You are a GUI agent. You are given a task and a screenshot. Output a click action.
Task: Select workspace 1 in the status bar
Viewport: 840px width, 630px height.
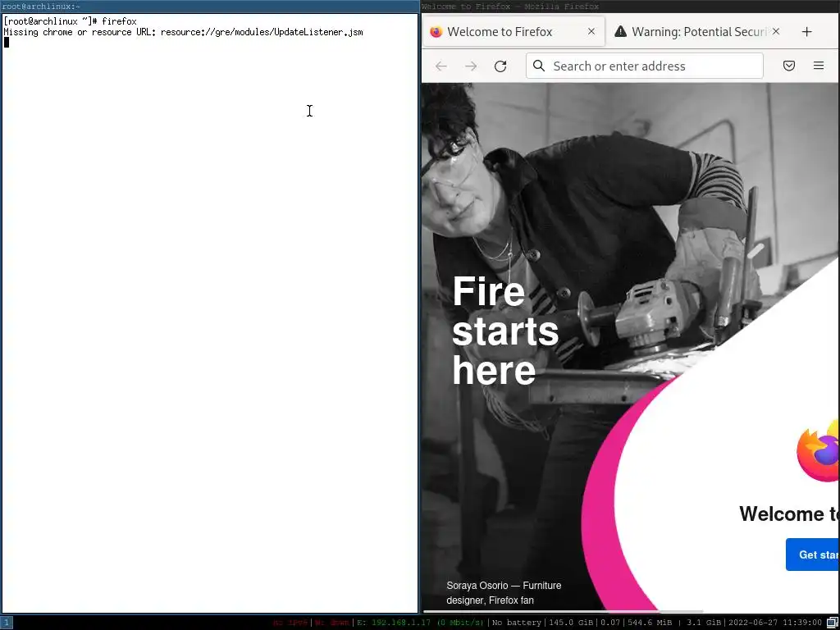(6, 623)
